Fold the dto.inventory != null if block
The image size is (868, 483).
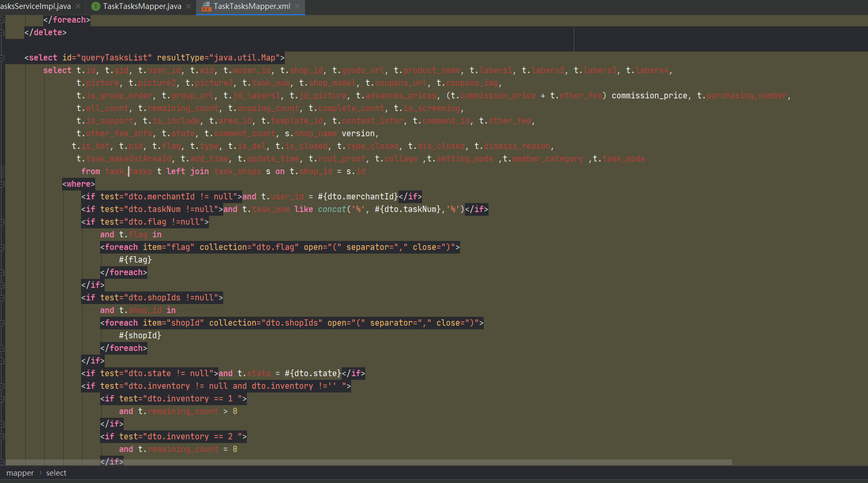click(2, 386)
